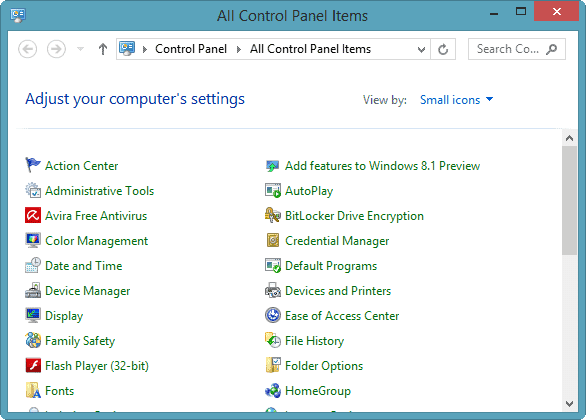Viewport: 586px width, 420px height.
Task: Open AutoPlay settings link
Action: pyautogui.click(x=309, y=191)
